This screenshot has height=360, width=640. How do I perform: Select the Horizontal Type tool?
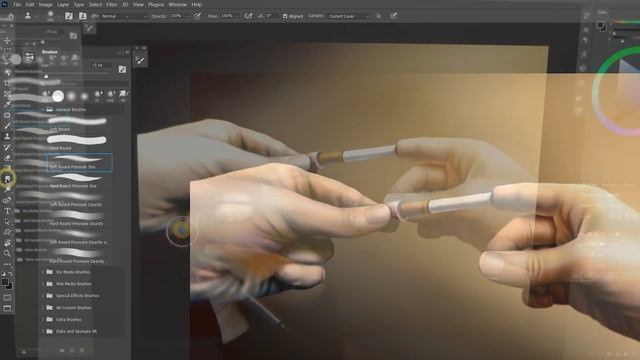[x=7, y=211]
